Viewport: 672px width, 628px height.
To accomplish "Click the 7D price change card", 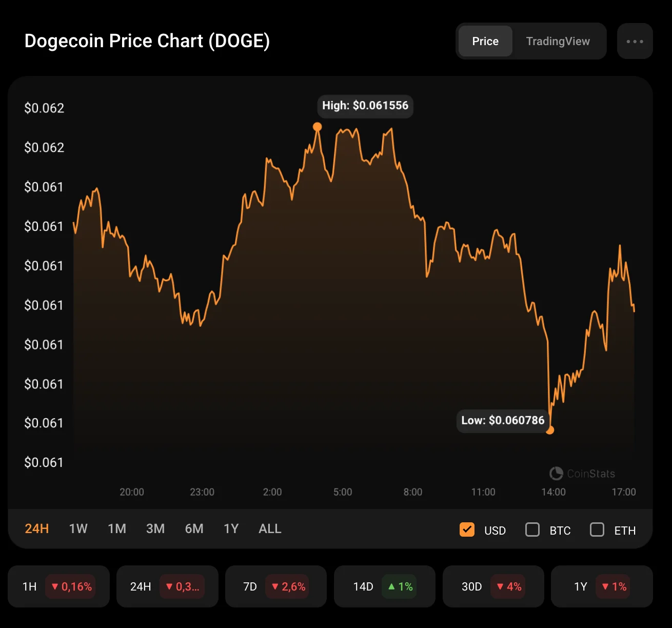I will coord(275,586).
